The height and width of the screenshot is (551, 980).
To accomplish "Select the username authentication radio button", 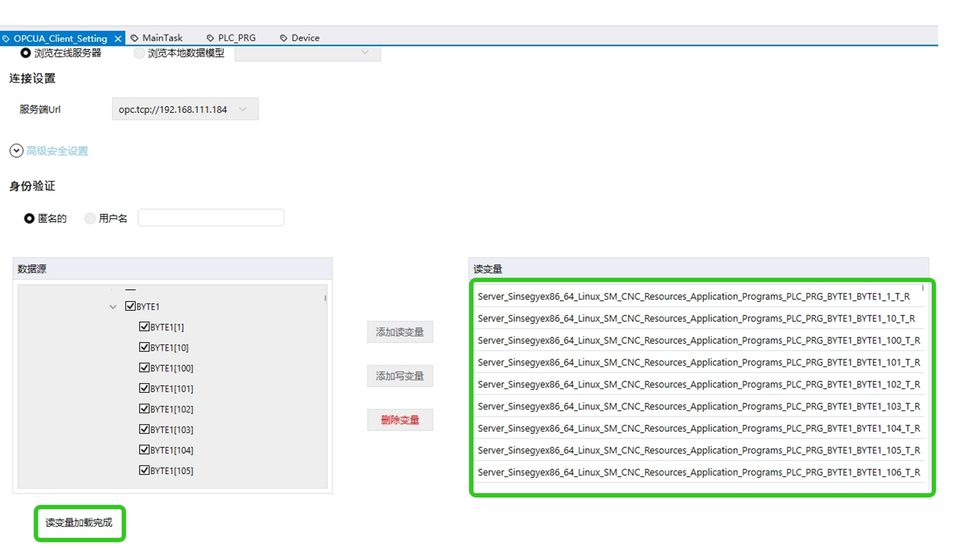I will tap(90, 218).
